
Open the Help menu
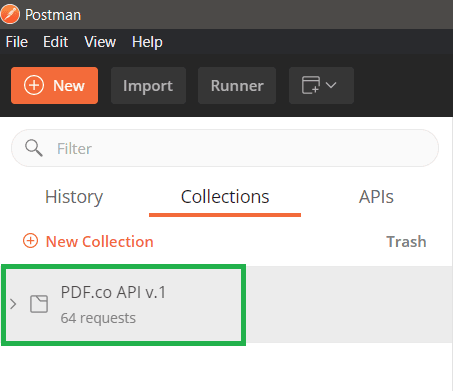point(147,42)
